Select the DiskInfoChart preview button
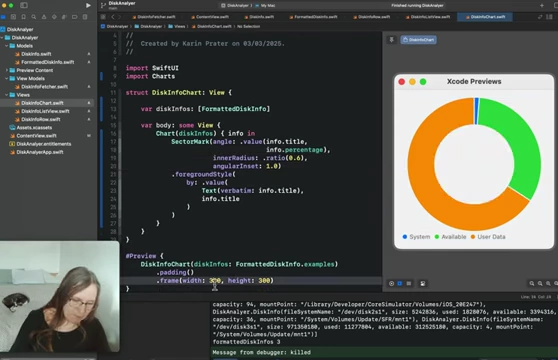Viewport: 558px width, 360px height. pyautogui.click(x=418, y=40)
